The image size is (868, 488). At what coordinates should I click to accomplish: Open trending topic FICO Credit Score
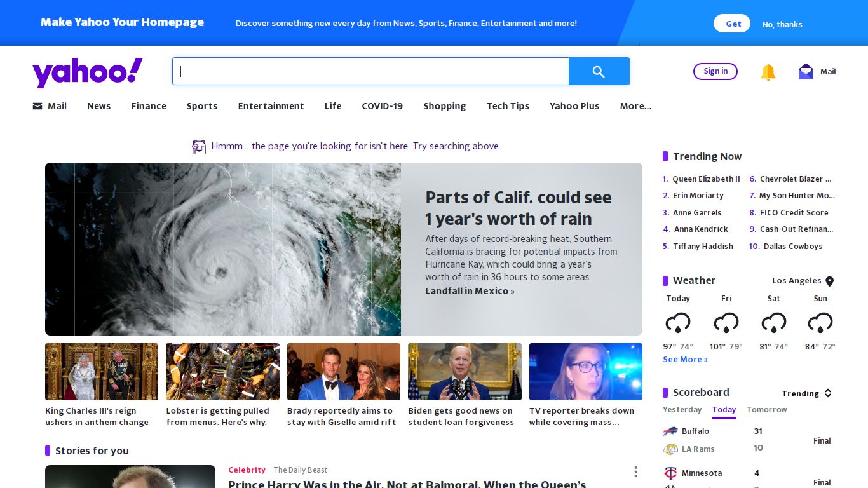coord(794,213)
